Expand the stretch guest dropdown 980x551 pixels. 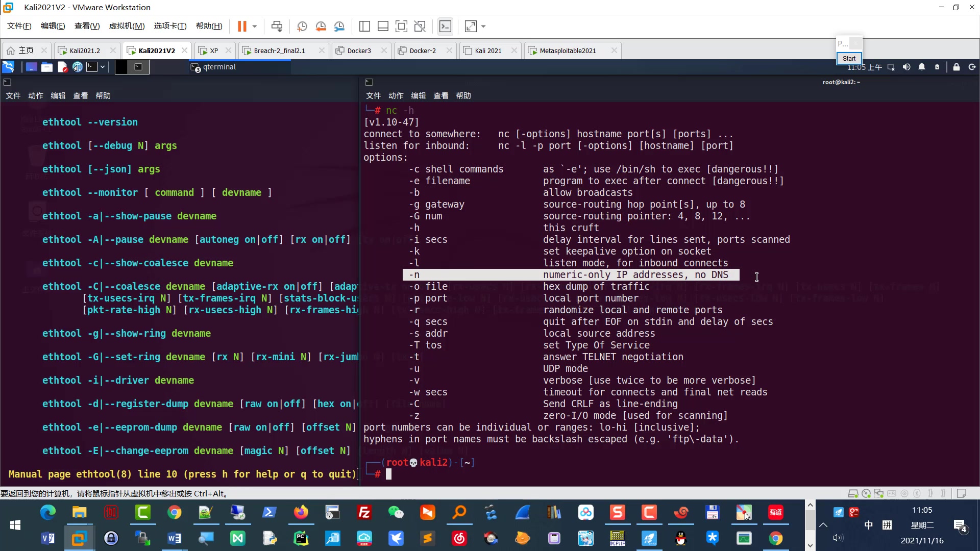(x=483, y=26)
